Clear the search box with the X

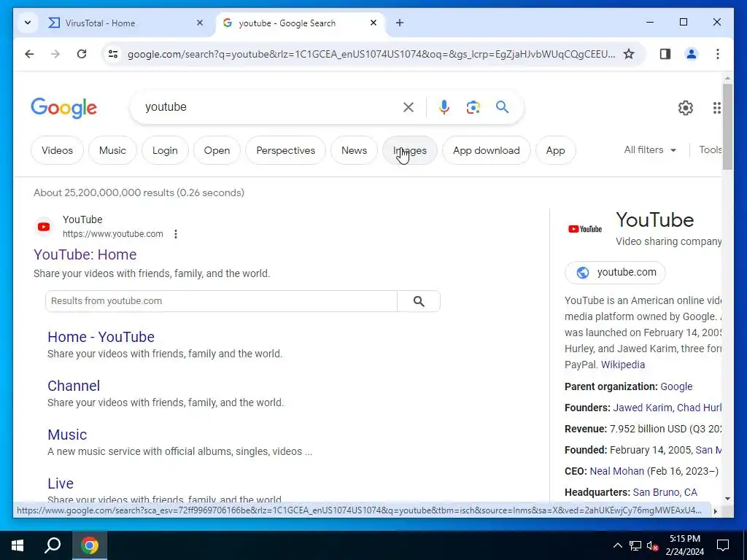(409, 107)
